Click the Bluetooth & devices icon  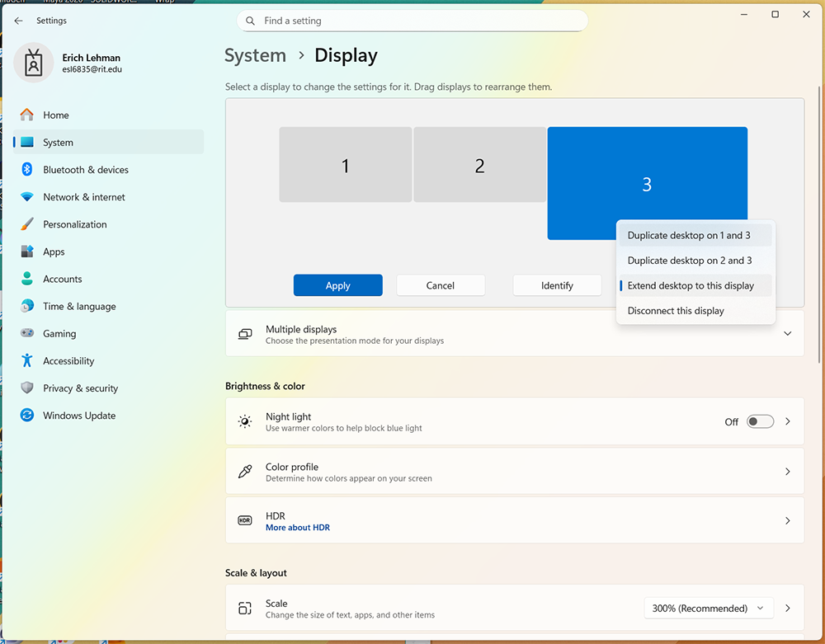tap(27, 170)
